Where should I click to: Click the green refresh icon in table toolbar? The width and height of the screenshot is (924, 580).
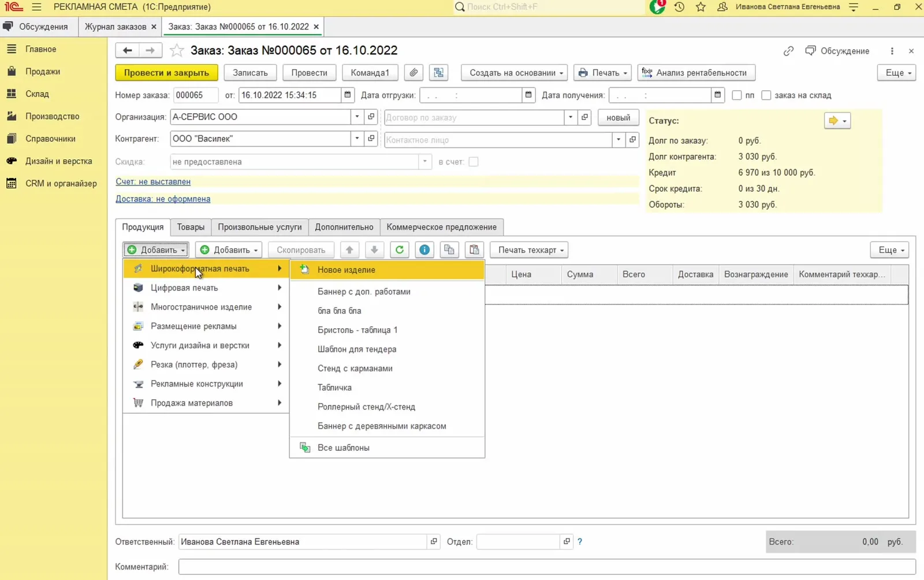[x=399, y=250]
